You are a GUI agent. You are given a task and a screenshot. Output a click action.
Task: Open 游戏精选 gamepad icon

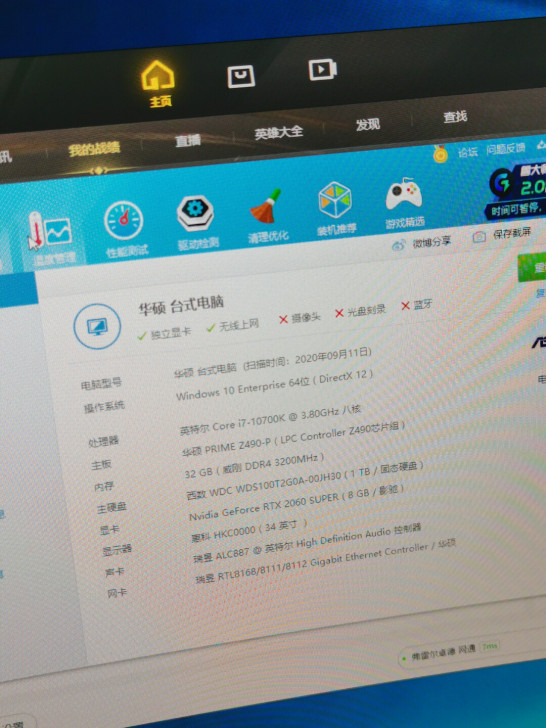click(x=404, y=203)
